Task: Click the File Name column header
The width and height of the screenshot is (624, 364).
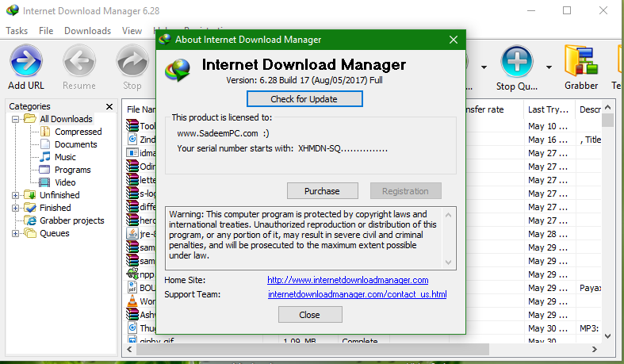Action: 141,109
